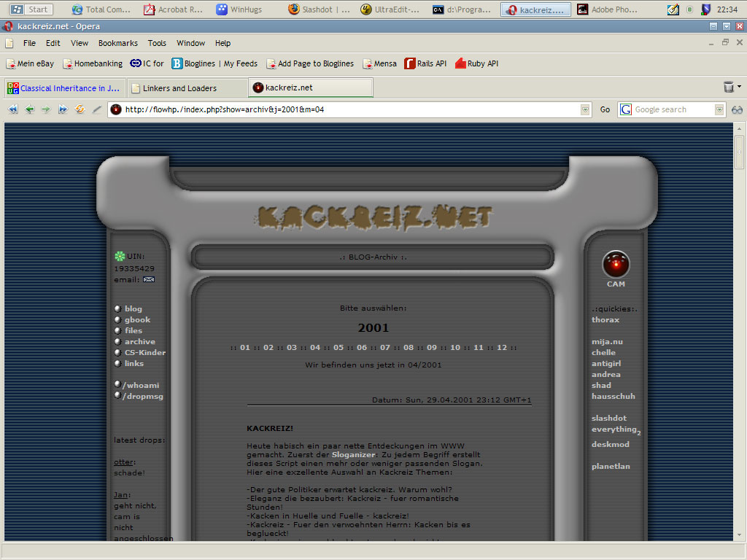Open the View menu

click(x=80, y=43)
